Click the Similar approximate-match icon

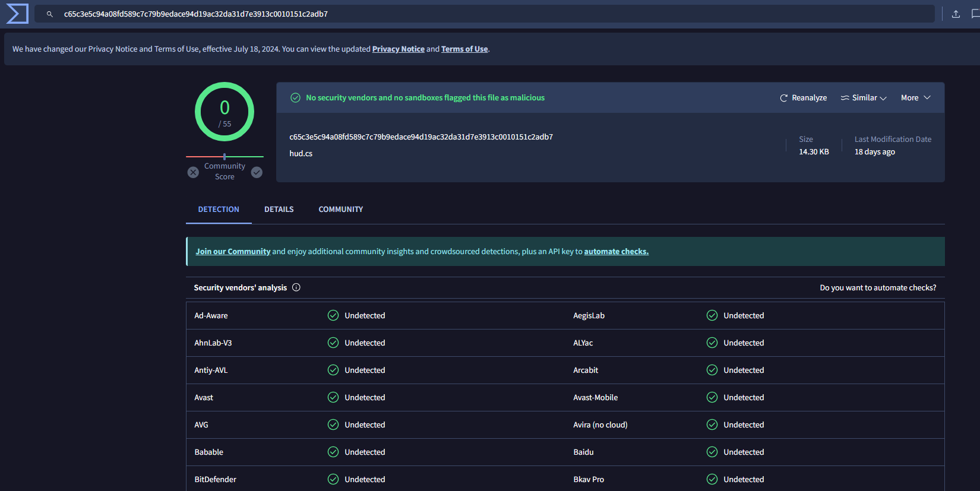pyautogui.click(x=845, y=98)
